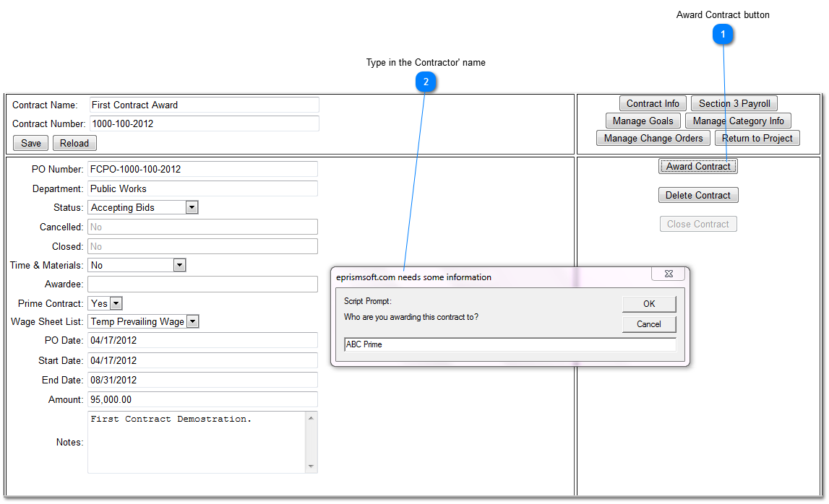Cancel the script prompt dialog
829x504 pixels.
[648, 324]
